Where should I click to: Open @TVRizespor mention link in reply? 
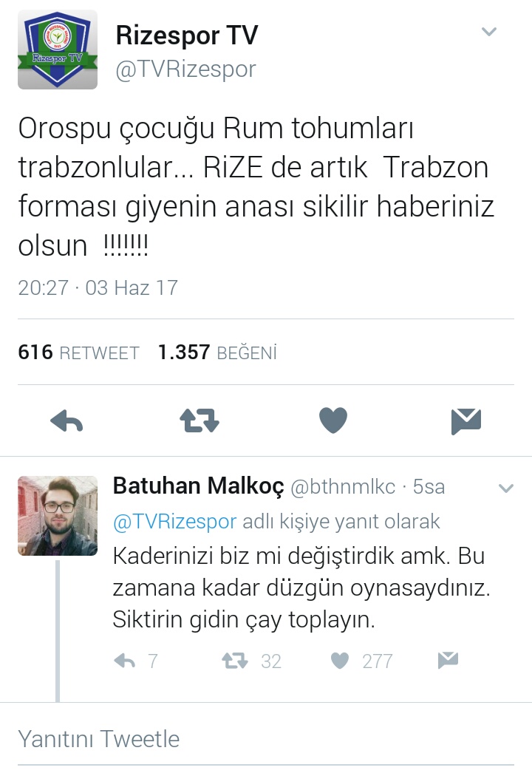point(175,522)
